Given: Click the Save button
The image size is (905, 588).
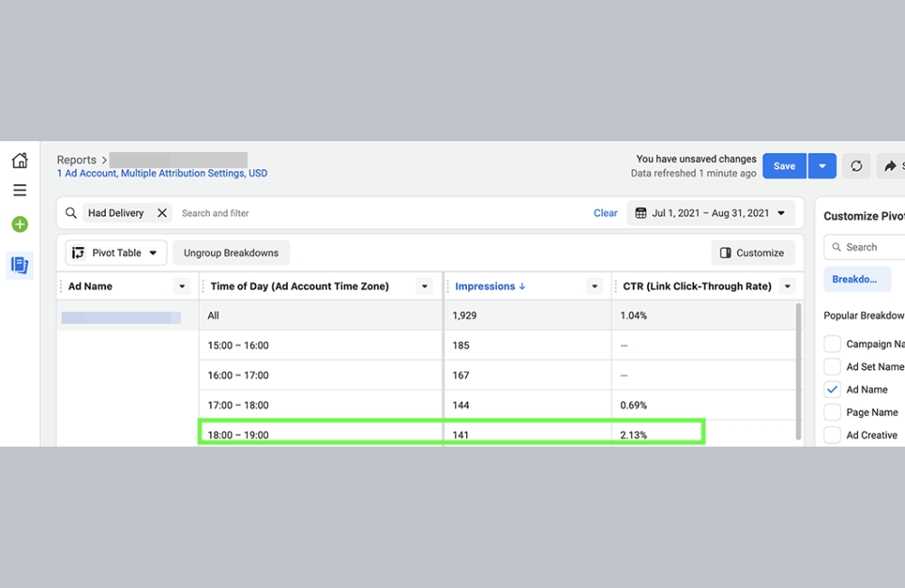Looking at the screenshot, I should 784,166.
